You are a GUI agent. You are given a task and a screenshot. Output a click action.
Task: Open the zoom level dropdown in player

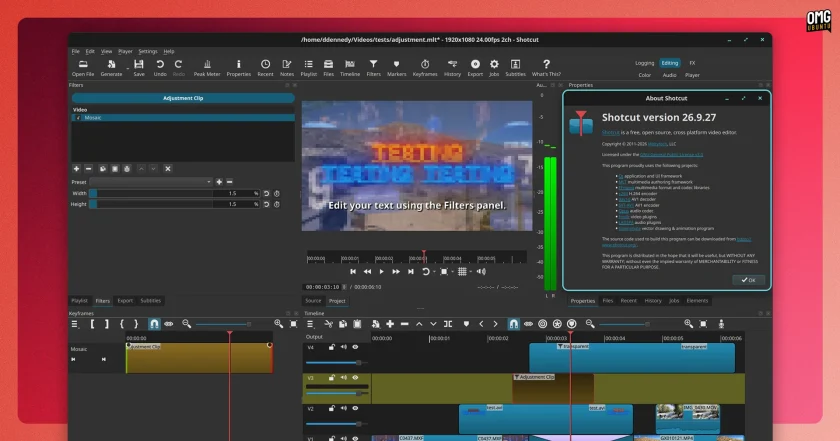(x=452, y=272)
